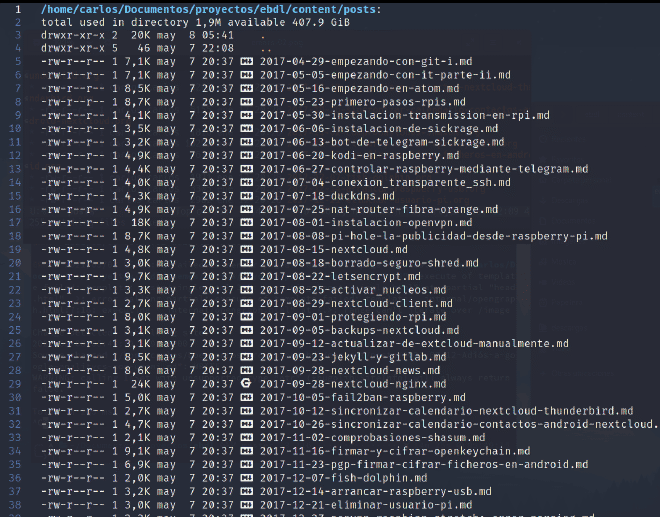Open file 2017-05-23-primero-pasos-rpis.md
Viewport: 660px width, 517px height.
[x=363, y=102]
